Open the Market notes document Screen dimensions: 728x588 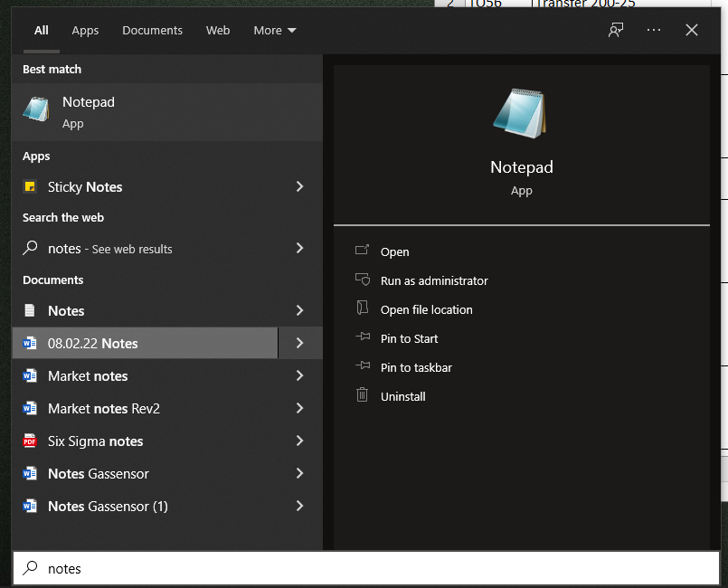pyautogui.click(x=146, y=375)
